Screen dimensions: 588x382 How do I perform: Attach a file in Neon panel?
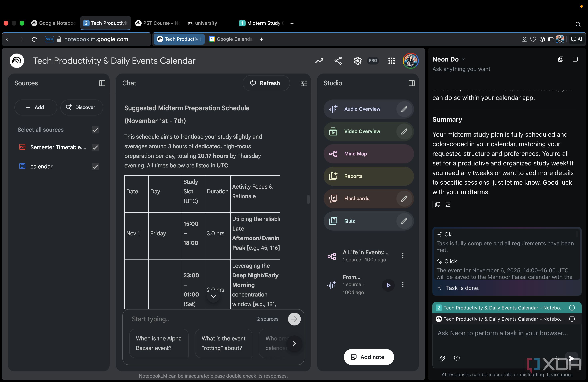[442, 358]
